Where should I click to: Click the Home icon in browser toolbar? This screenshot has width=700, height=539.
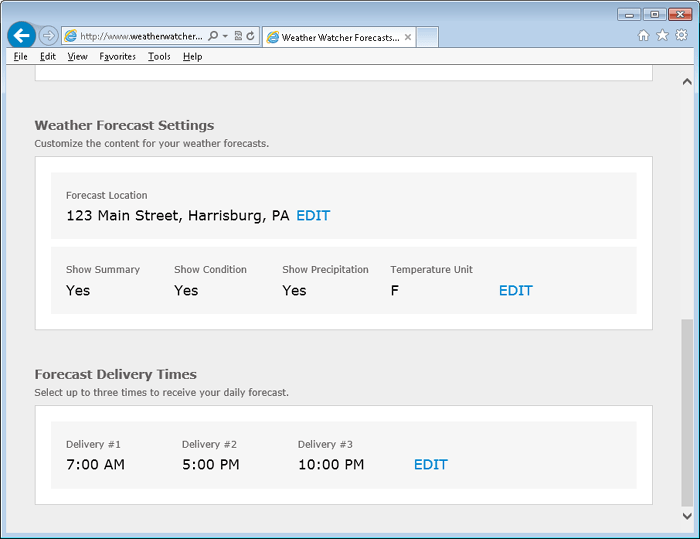643,35
